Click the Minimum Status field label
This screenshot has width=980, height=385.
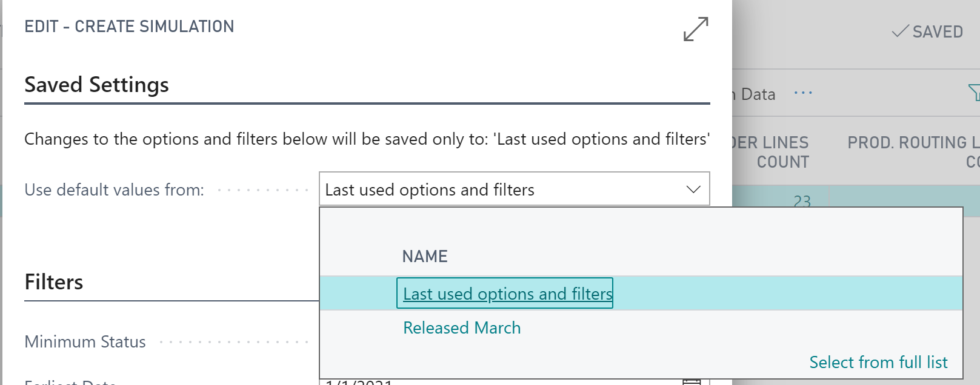click(85, 342)
